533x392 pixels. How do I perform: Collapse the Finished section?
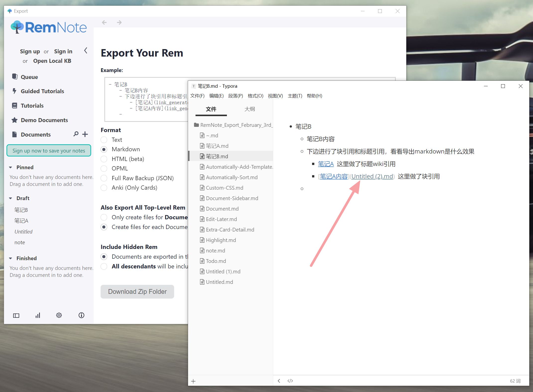point(11,258)
